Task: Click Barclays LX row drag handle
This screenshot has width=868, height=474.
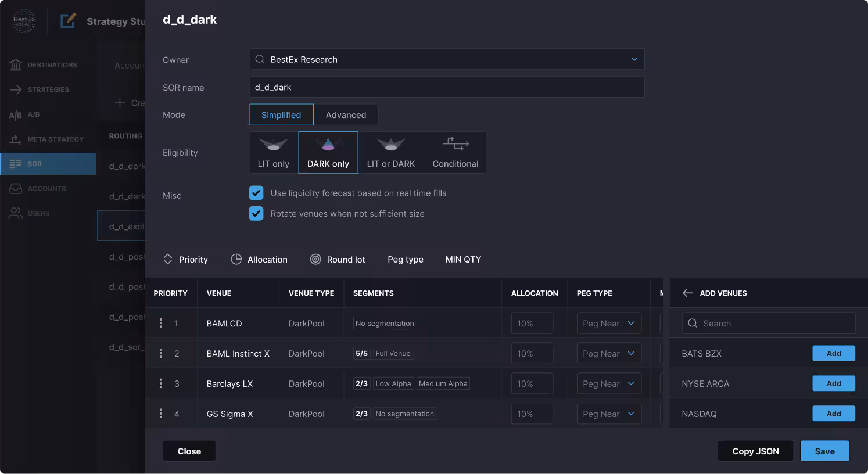Action: pyautogui.click(x=161, y=383)
